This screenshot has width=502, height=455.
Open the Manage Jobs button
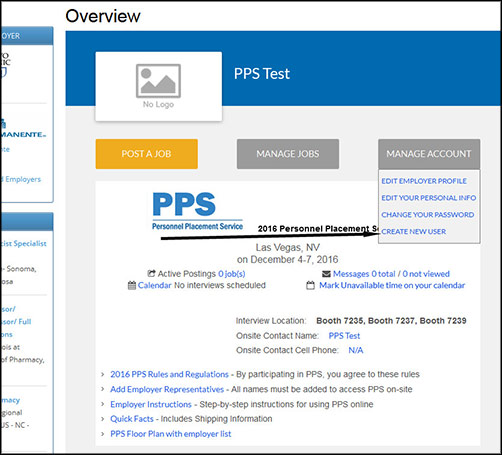(288, 154)
